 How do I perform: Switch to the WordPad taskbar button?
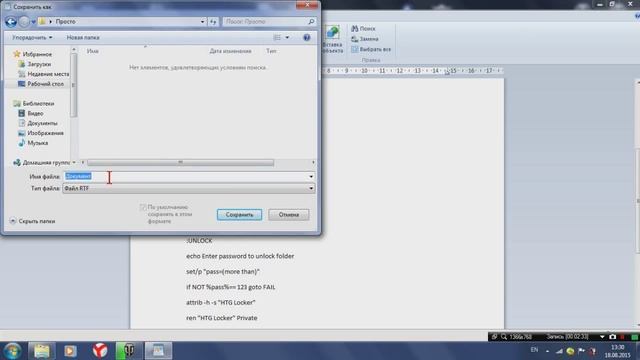(x=158, y=351)
